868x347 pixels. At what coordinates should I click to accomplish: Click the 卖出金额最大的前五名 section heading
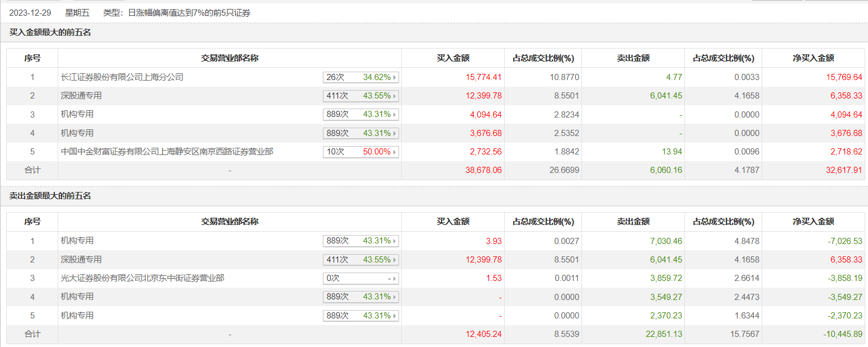50,196
